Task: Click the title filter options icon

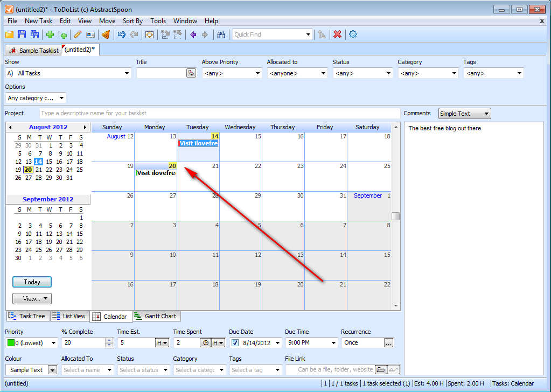Action: 191,73
